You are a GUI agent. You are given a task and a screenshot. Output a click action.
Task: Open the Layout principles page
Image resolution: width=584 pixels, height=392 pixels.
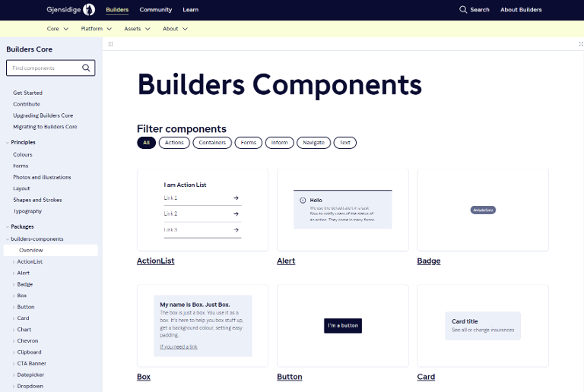[x=21, y=188]
